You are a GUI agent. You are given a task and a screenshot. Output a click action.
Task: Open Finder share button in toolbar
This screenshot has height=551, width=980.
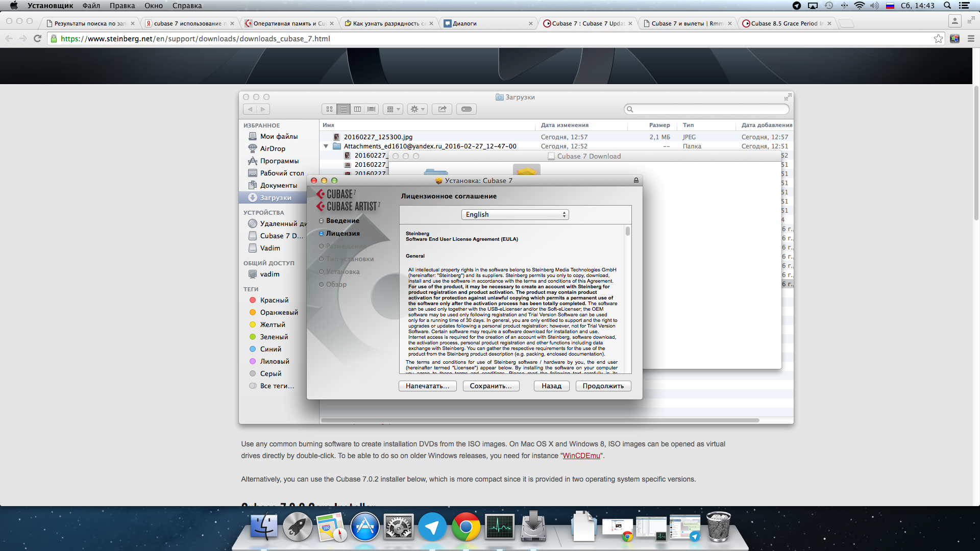442,109
